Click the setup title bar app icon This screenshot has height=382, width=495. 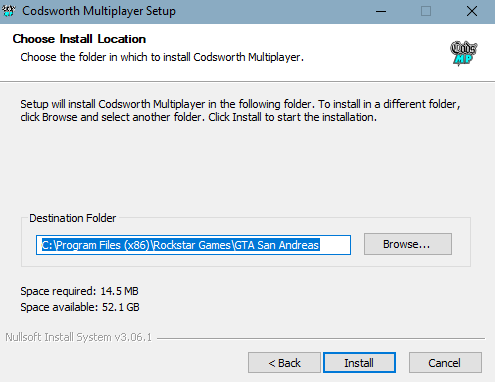pos(9,11)
